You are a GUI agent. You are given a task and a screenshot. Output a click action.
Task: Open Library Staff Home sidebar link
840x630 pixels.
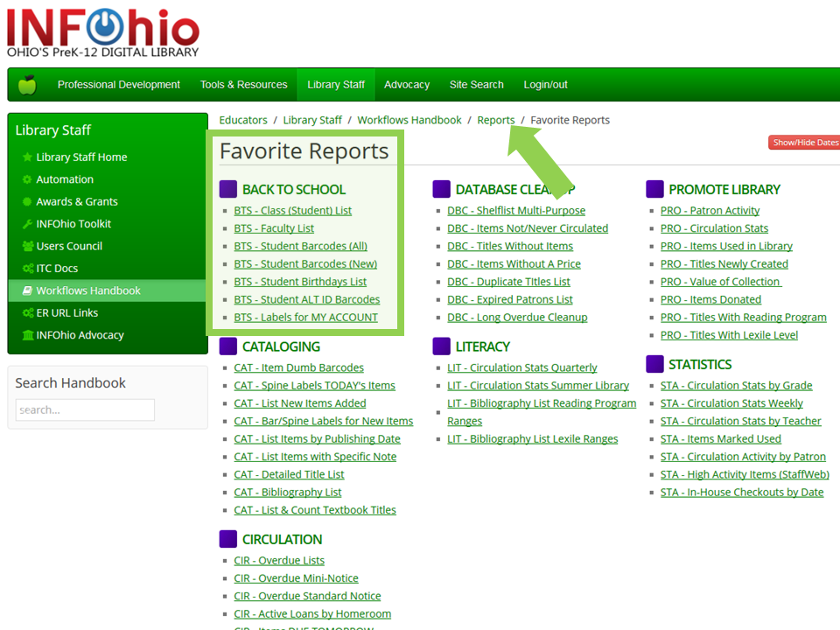point(81,157)
